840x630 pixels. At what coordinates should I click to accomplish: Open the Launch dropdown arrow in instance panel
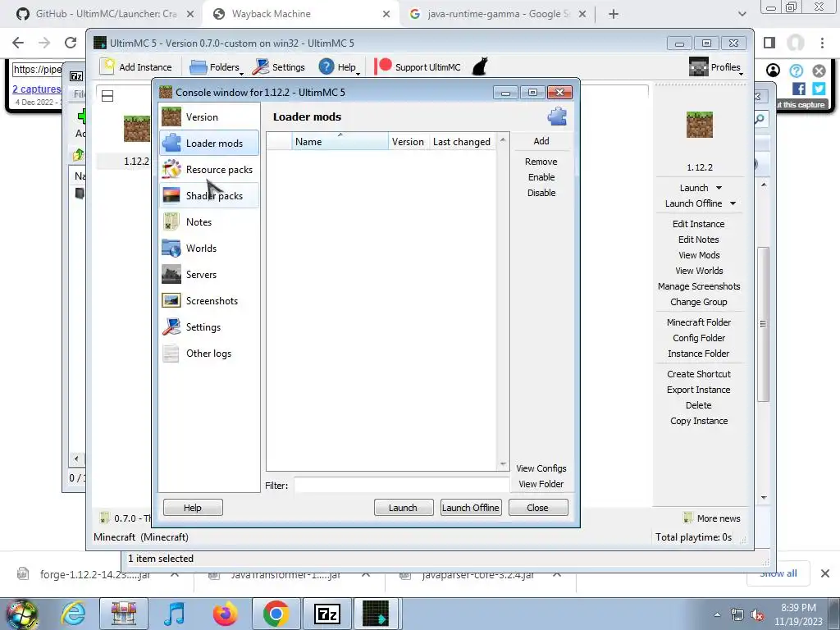(x=719, y=188)
